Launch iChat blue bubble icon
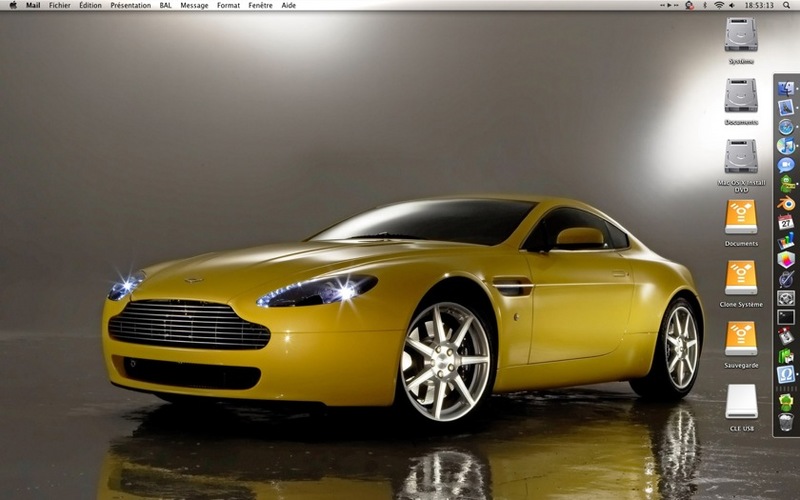 tap(786, 165)
